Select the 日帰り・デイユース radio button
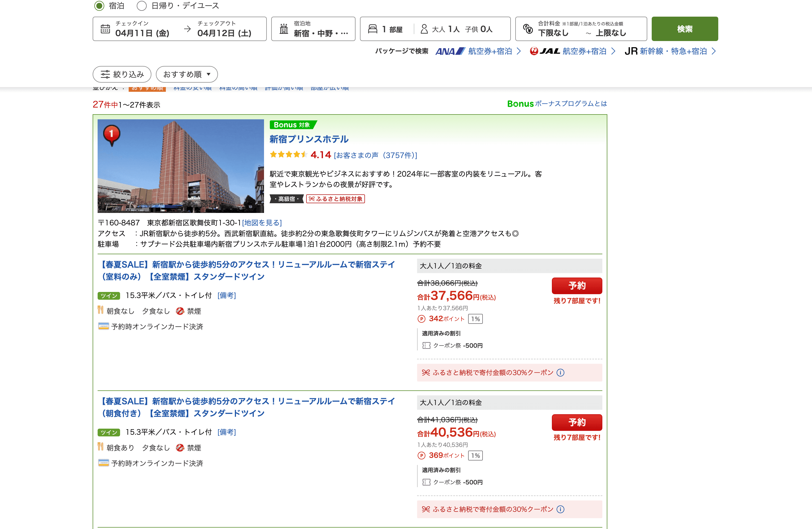Viewport: 812px width, 529px height. coord(142,6)
